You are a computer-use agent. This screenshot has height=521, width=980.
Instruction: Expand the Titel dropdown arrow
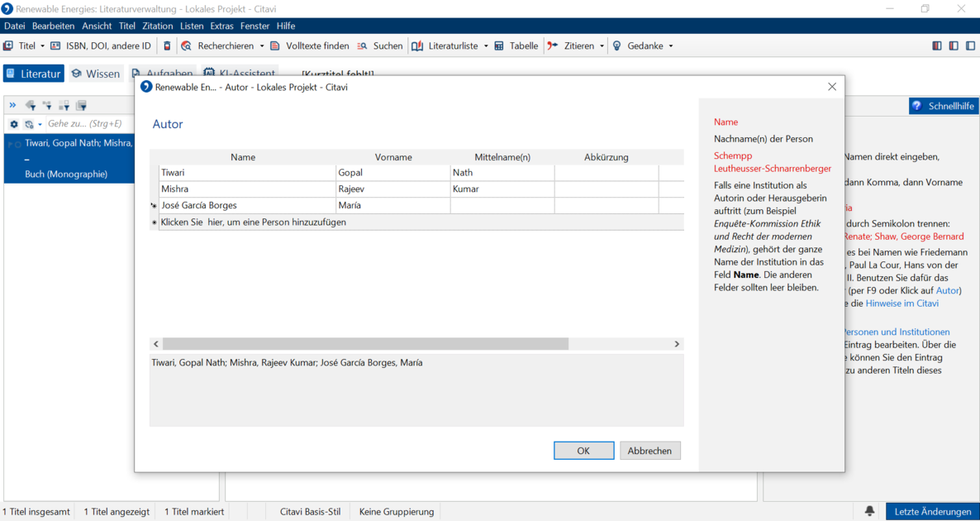pos(42,45)
